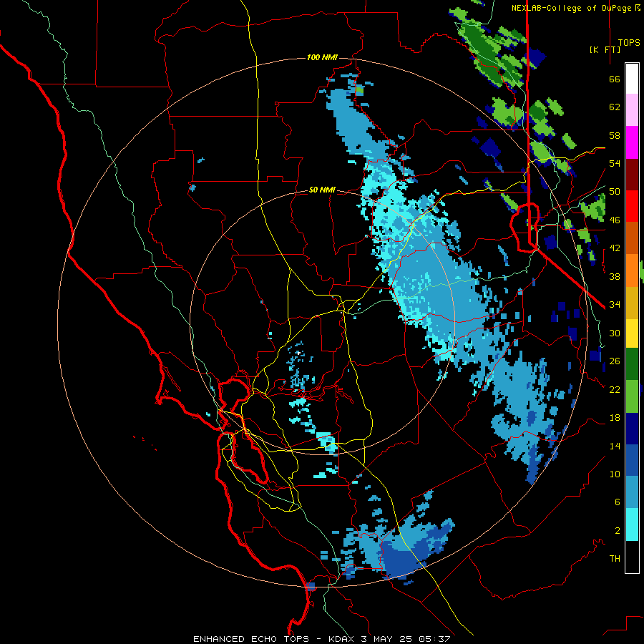Click the 62 legend value
644x644 pixels.
pyautogui.click(x=615, y=107)
